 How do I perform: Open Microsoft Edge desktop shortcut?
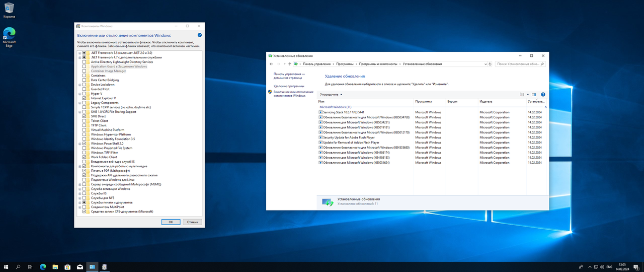pos(9,38)
